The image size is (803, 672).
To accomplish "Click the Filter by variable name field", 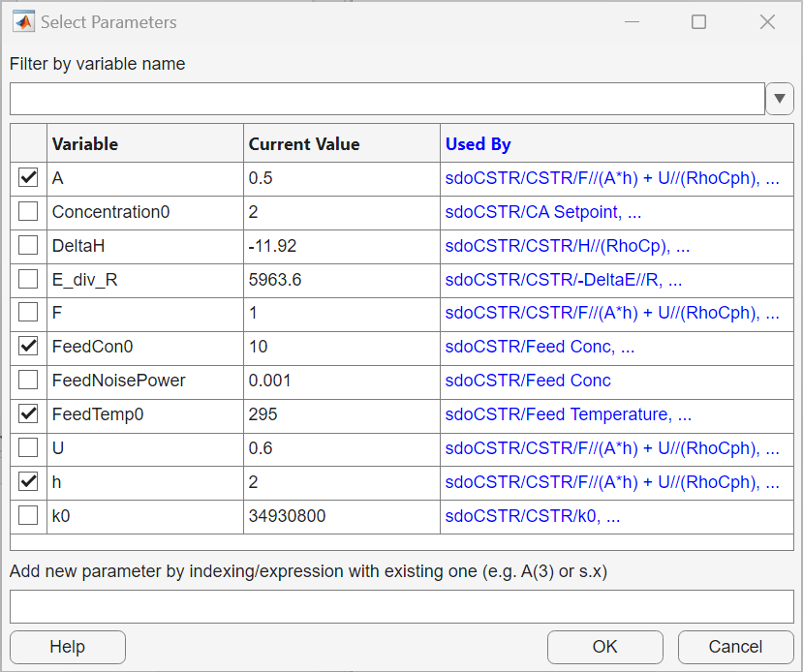I will tap(386, 99).
